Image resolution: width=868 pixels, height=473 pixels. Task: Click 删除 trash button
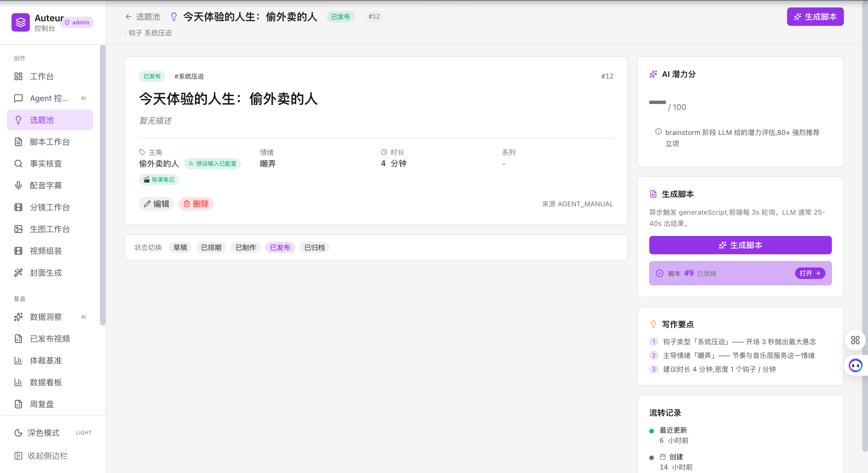pos(196,204)
